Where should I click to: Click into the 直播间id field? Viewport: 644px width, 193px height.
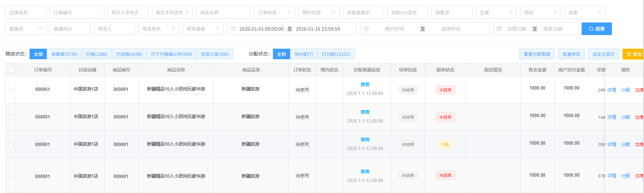click(x=70, y=29)
